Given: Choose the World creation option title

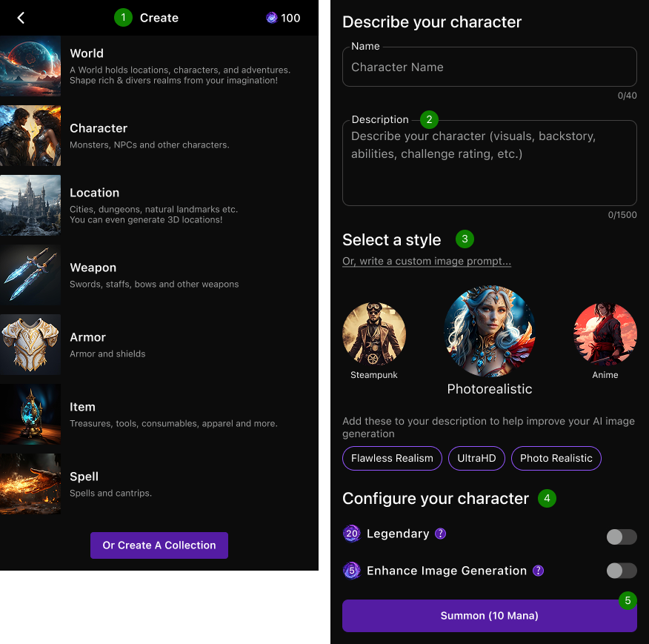Looking at the screenshot, I should (87, 53).
